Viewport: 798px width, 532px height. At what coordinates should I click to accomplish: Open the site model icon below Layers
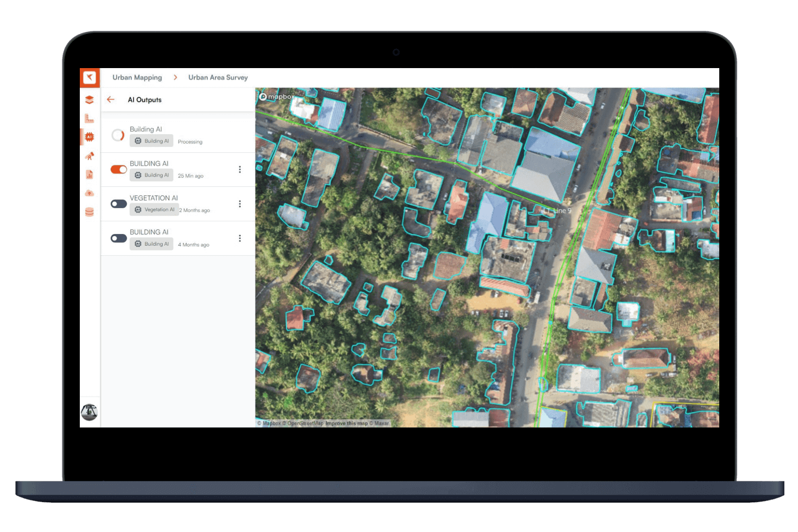click(x=89, y=118)
